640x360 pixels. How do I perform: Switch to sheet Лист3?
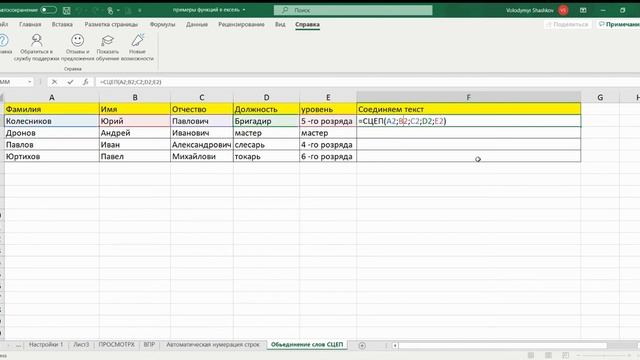coord(81,345)
